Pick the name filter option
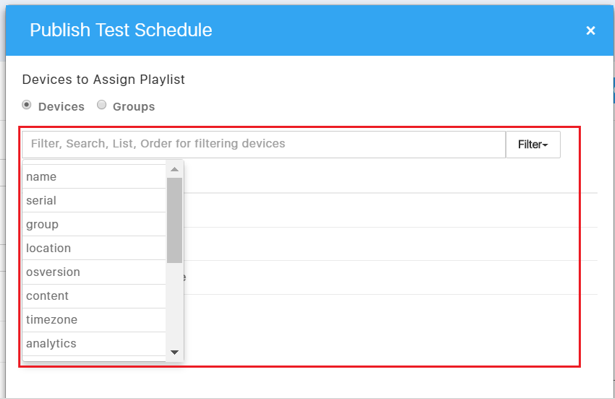615x399 pixels. pyautogui.click(x=95, y=177)
